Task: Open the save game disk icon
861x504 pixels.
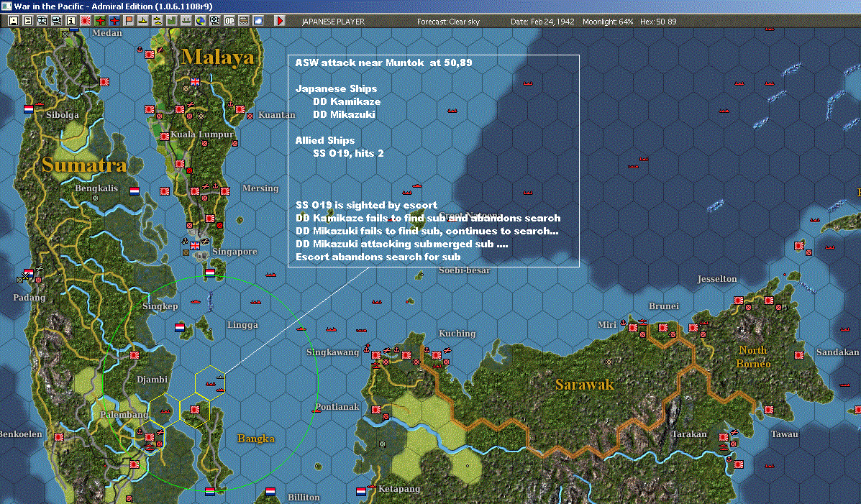Action: (x=14, y=21)
